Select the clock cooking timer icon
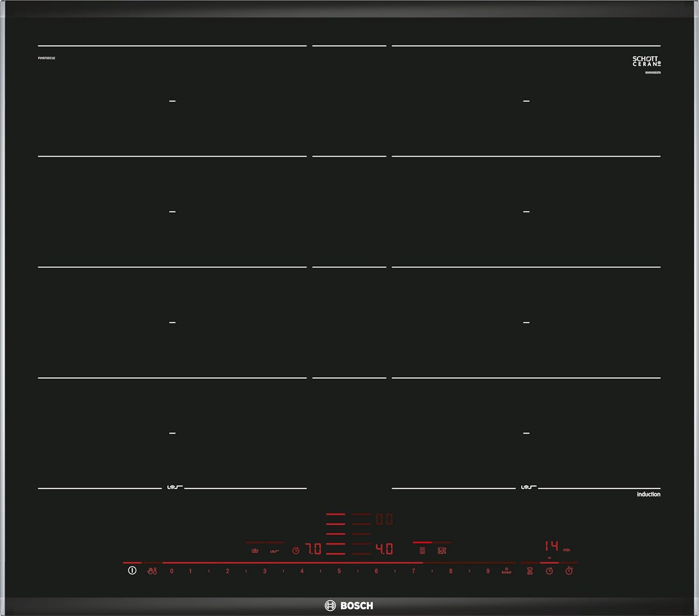 549,571
